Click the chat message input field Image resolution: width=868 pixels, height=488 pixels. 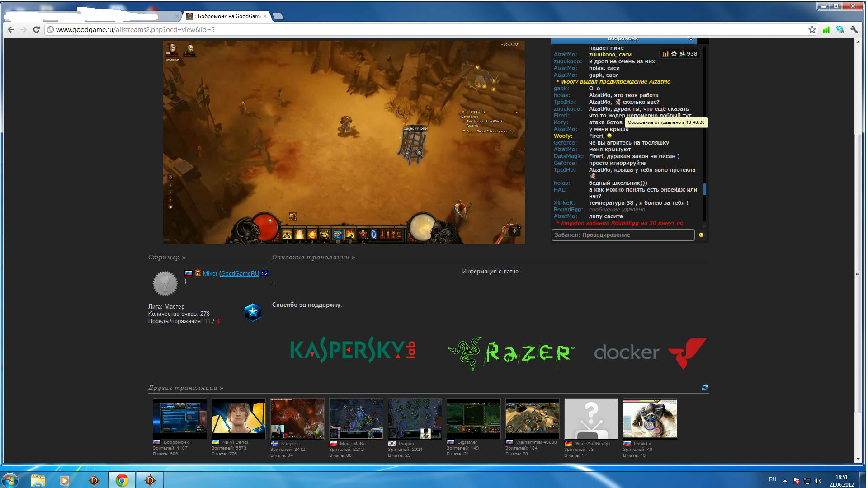[x=623, y=235]
